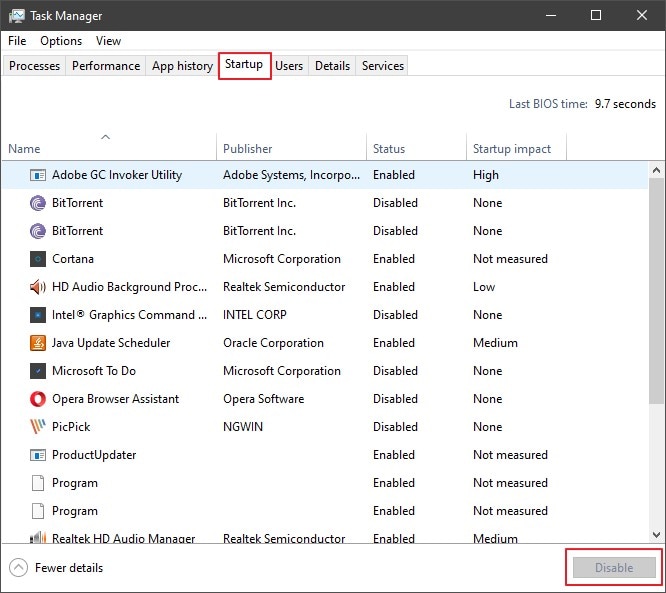Click the HD Audio Background Process speaker icon
The height and width of the screenshot is (593, 666).
point(38,287)
